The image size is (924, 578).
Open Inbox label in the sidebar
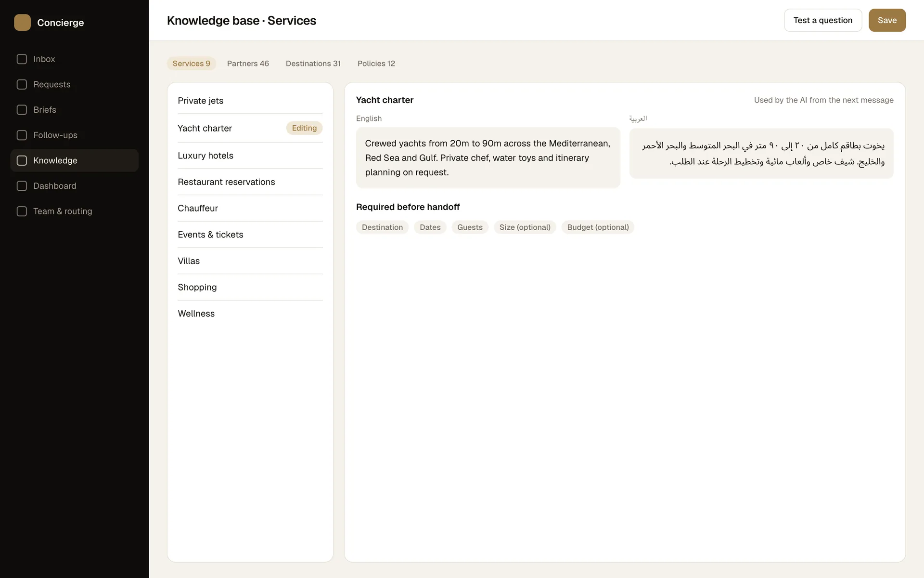point(44,59)
